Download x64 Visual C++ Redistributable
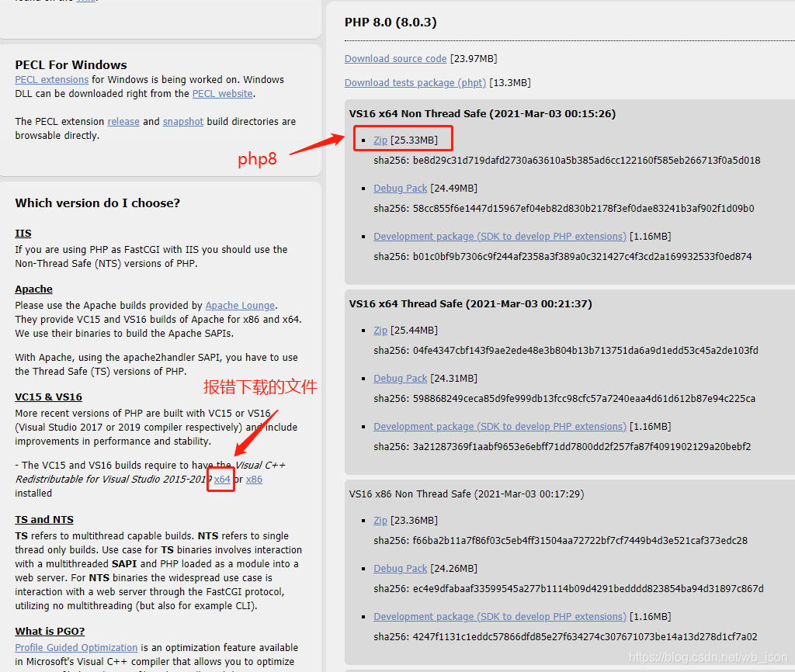 222,480
